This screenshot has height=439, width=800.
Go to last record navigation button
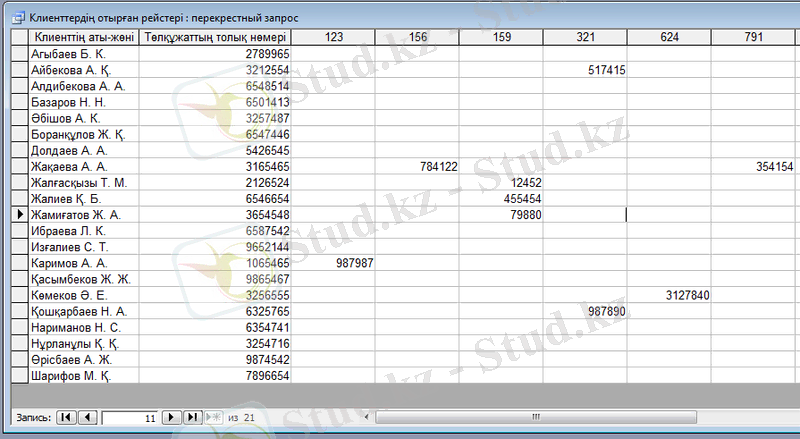pos(192,417)
